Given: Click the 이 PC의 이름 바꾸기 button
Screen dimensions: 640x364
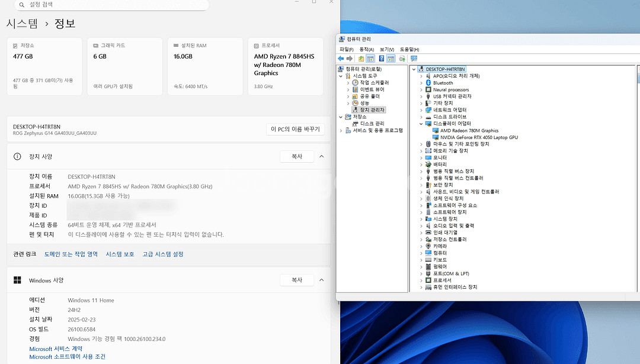Looking at the screenshot, I should (x=295, y=129).
